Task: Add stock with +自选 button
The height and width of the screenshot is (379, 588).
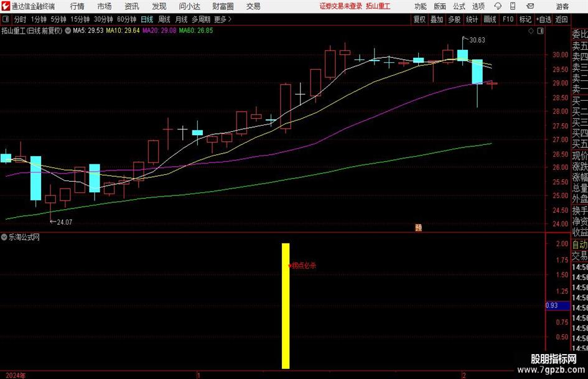Action: [x=543, y=19]
